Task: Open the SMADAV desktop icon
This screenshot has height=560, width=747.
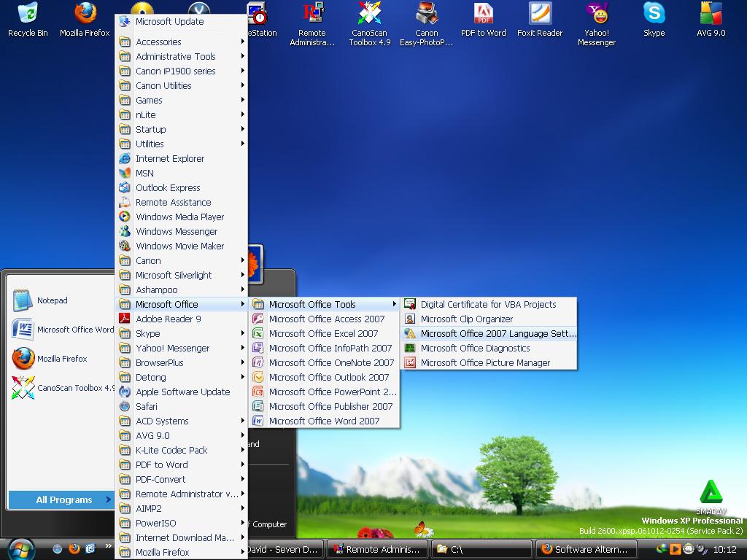Action: point(711,497)
